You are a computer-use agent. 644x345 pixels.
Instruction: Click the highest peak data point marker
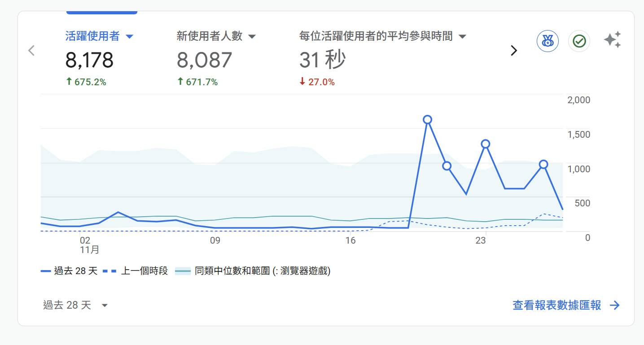[427, 119]
